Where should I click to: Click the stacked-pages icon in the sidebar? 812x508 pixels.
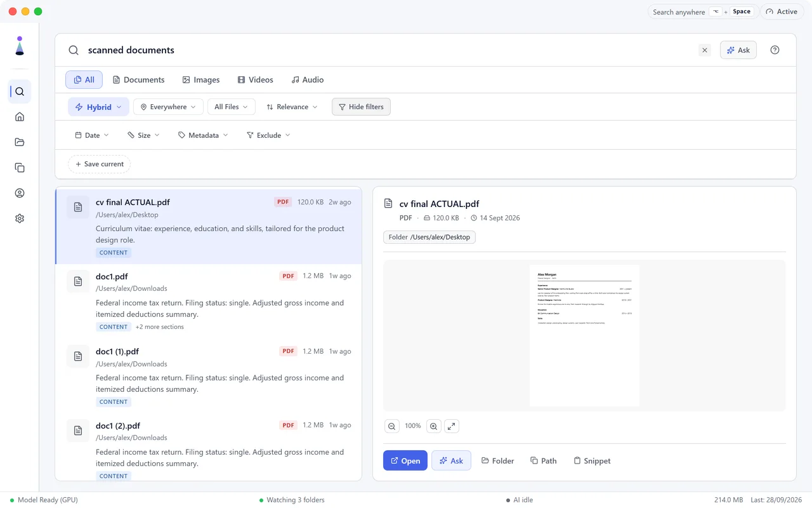20,168
